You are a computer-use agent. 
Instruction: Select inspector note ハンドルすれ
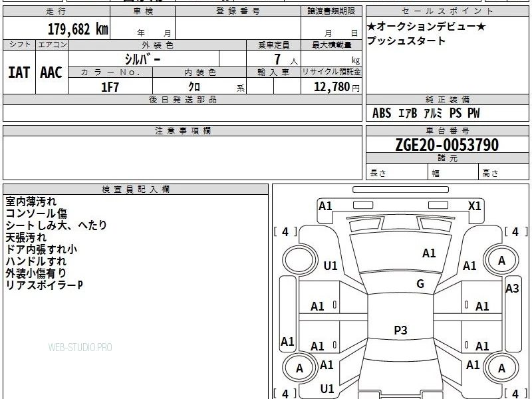click(x=36, y=261)
